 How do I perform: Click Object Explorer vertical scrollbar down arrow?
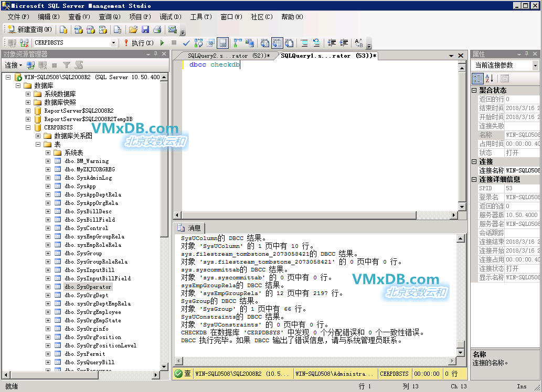164,366
